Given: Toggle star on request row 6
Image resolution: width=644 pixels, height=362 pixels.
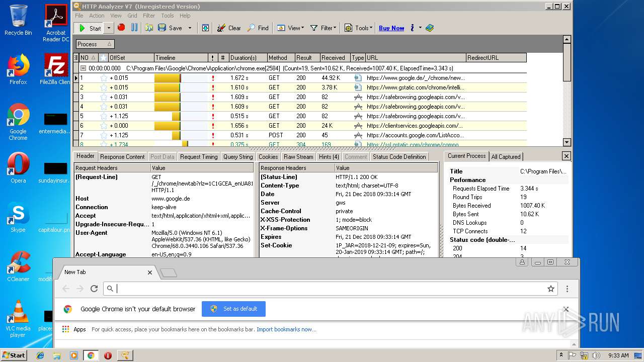Looking at the screenshot, I should tap(104, 126).
